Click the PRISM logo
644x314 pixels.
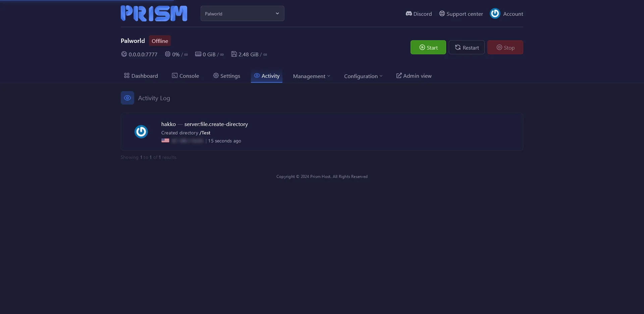click(154, 13)
